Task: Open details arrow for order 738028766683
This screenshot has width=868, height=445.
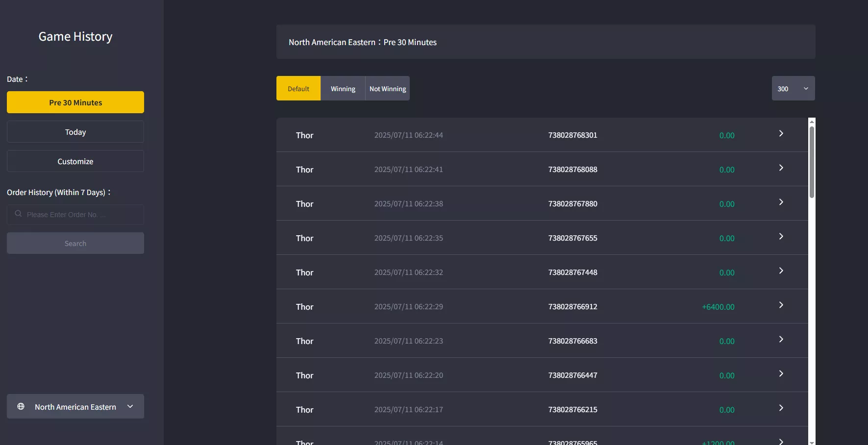Action: coord(781,339)
